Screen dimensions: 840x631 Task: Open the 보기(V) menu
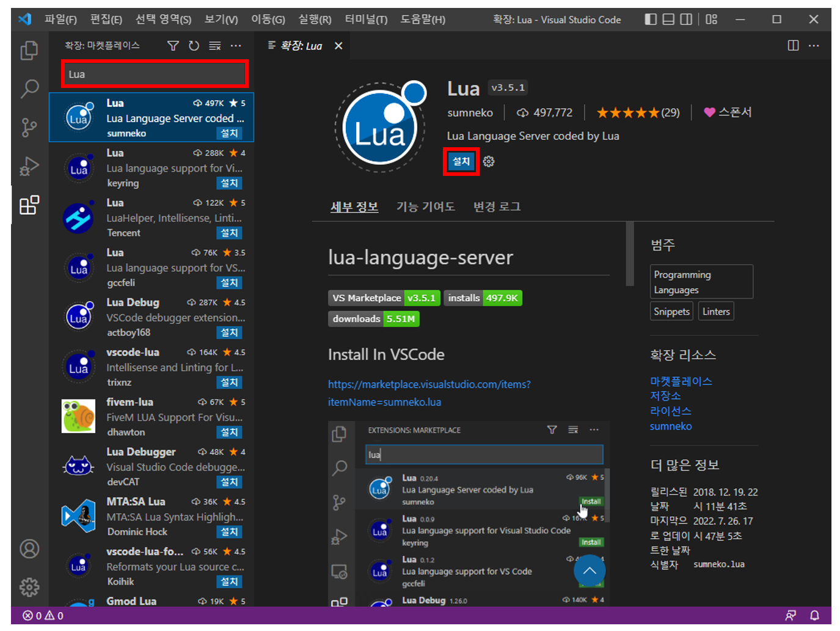221,20
